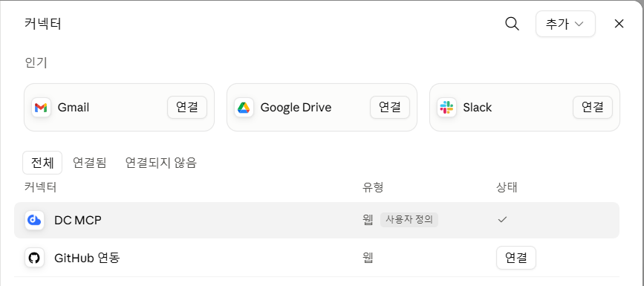The height and width of the screenshot is (286, 644).
Task: Open the 추가 dropdown menu
Action: (565, 24)
